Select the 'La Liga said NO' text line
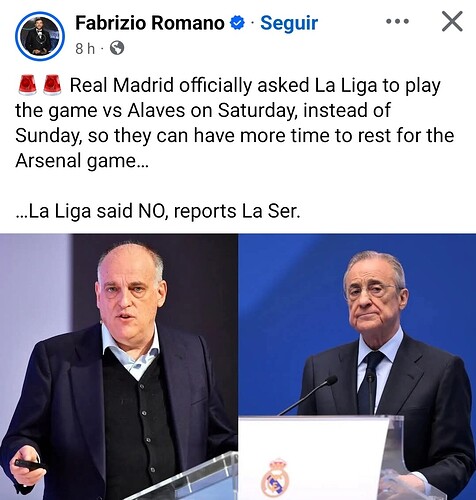Image resolution: width=476 pixels, height=500 pixels. coord(158,211)
